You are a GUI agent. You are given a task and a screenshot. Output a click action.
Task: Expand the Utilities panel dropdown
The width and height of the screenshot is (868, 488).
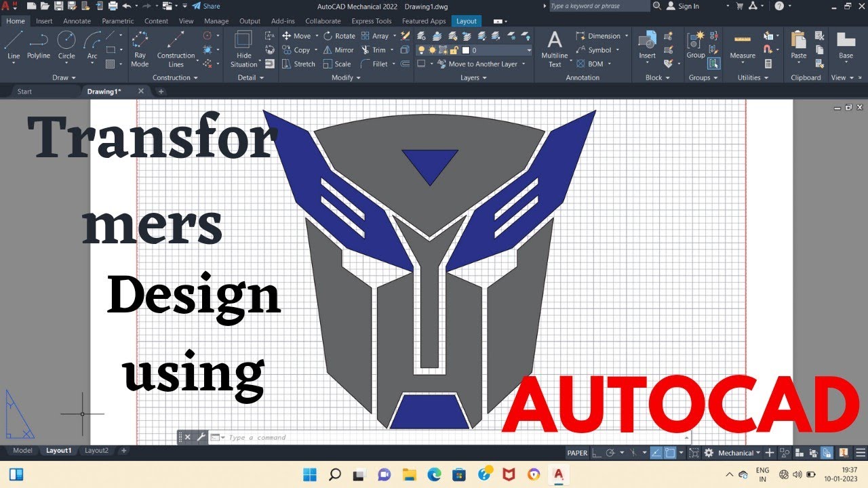(753, 77)
